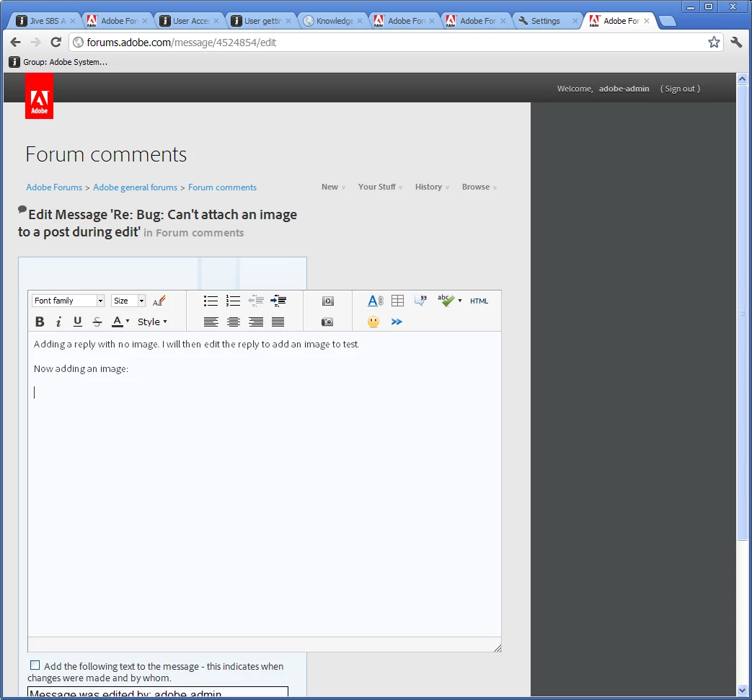Insert a bulleted list
752x700 pixels.
[211, 301]
